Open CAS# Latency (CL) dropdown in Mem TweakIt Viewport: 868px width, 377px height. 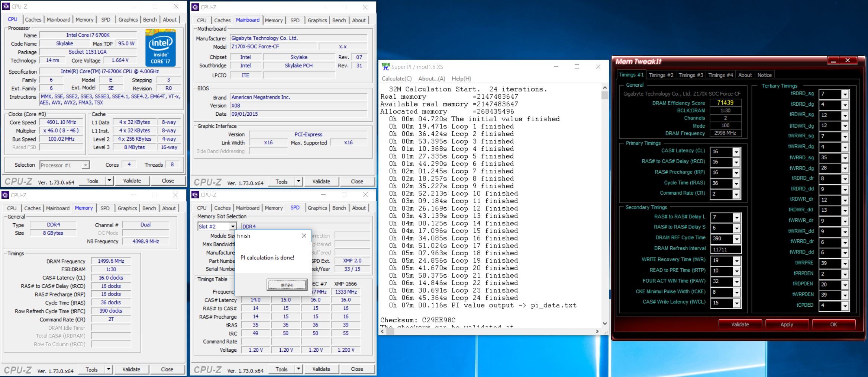(736, 152)
